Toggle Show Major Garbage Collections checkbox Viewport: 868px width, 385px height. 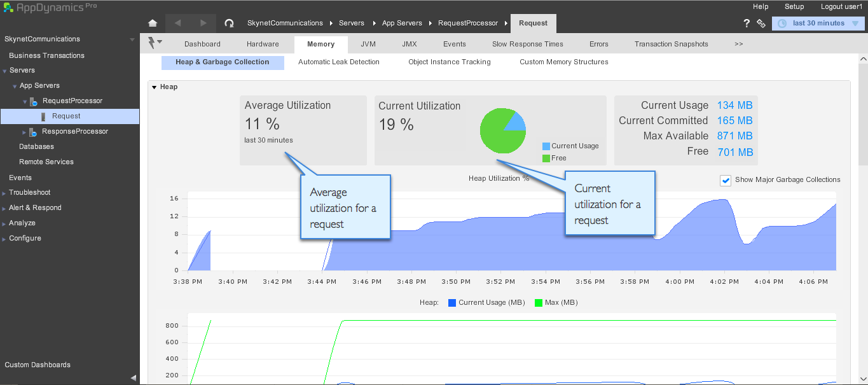click(x=726, y=180)
